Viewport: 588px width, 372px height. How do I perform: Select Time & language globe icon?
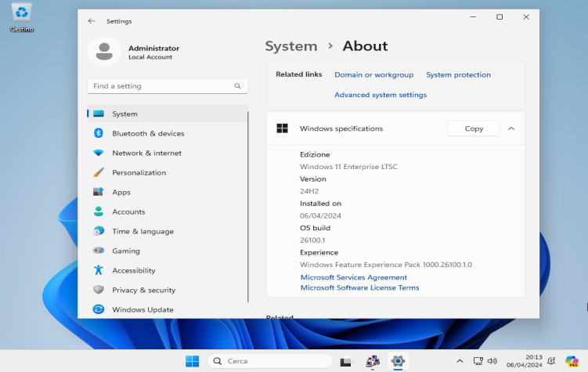click(98, 231)
